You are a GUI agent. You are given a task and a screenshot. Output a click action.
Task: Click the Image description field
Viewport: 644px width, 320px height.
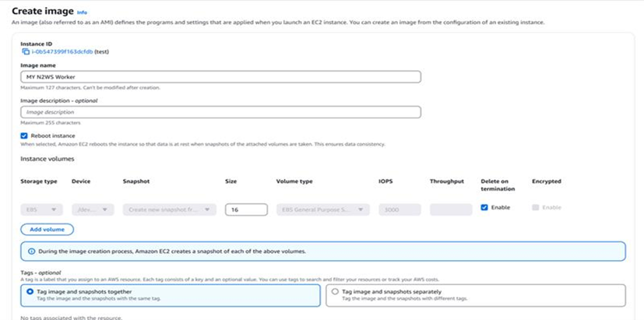point(220,112)
